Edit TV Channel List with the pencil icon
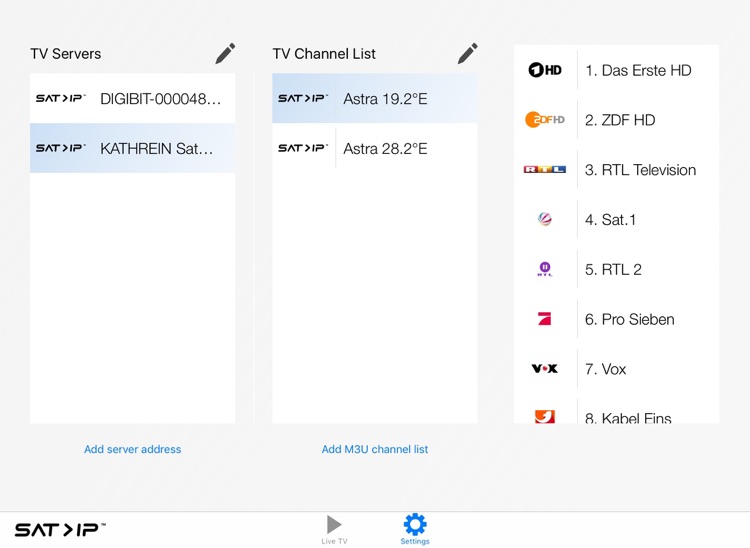 pyautogui.click(x=467, y=53)
